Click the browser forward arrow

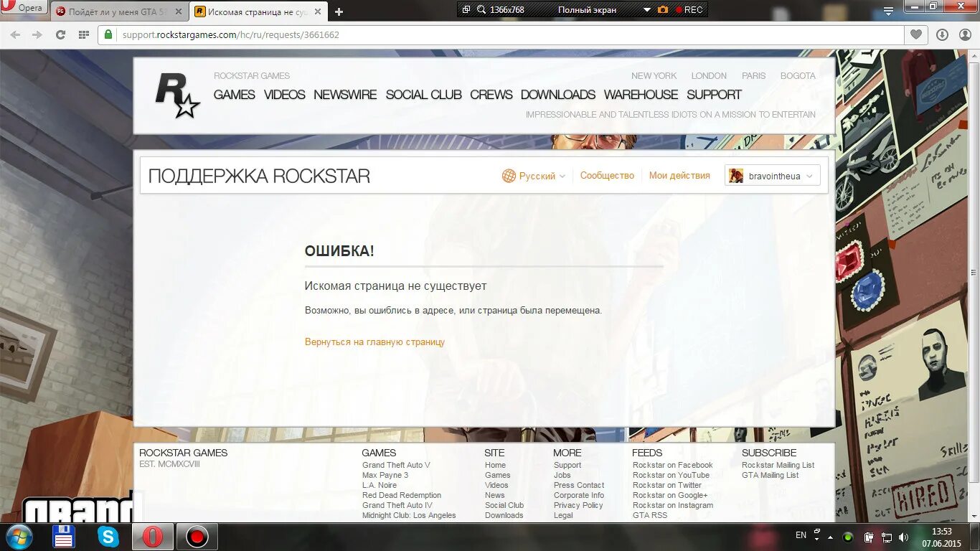[x=37, y=34]
